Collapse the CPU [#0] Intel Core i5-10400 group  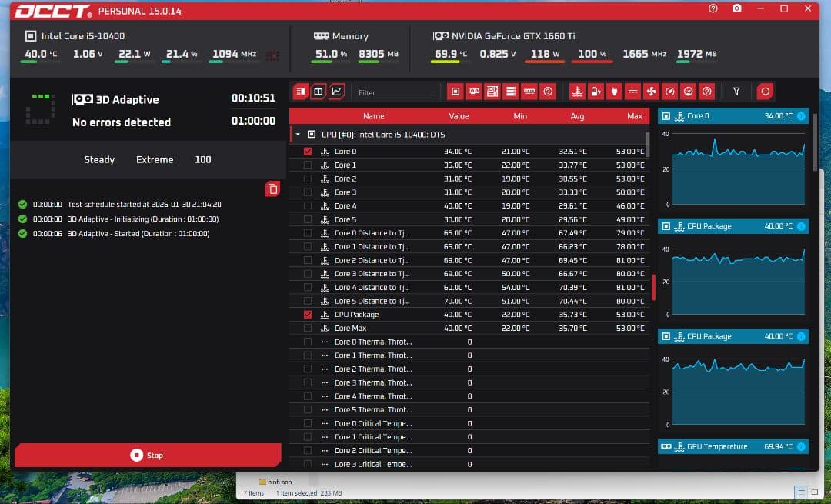point(298,134)
